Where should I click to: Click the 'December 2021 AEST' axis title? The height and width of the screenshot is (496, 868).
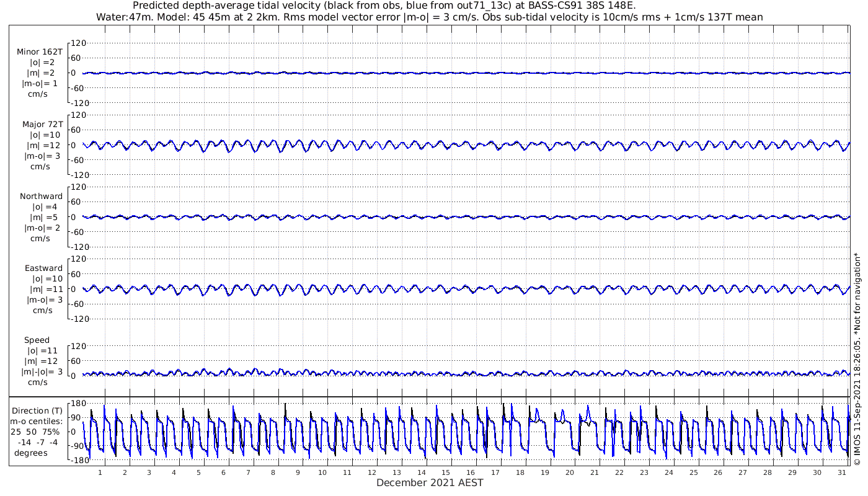430,482
